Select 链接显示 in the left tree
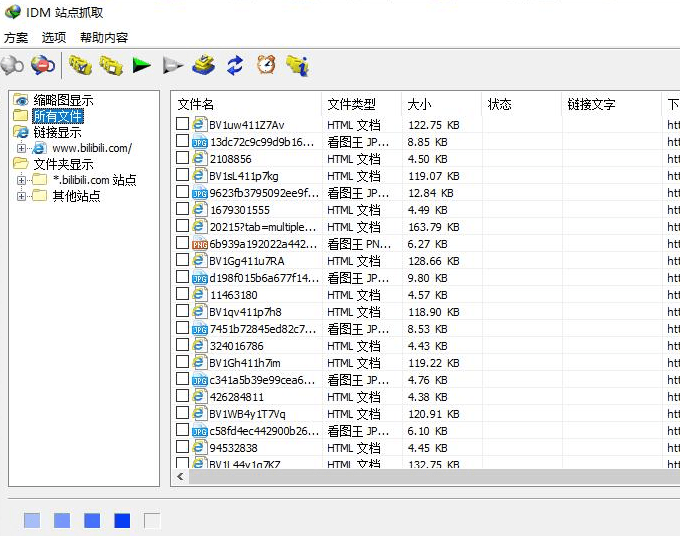 tap(57, 132)
